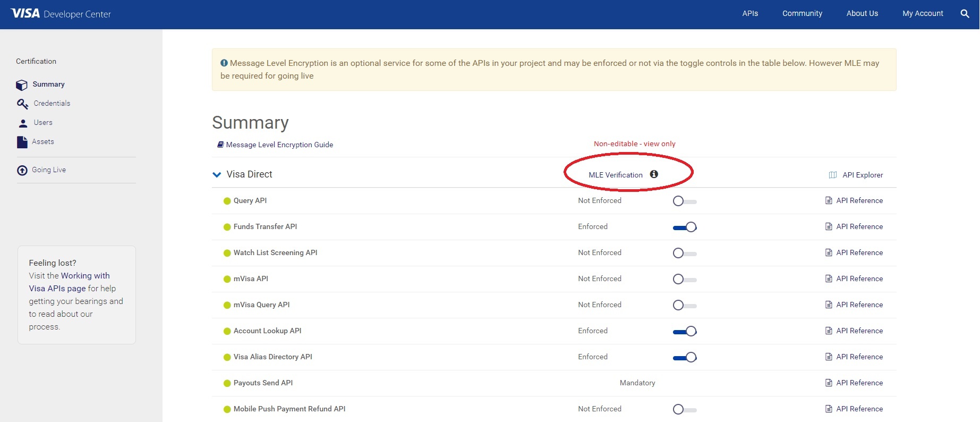This screenshot has height=422, width=980.
Task: Open the APIs menu in header
Action: [x=750, y=14]
